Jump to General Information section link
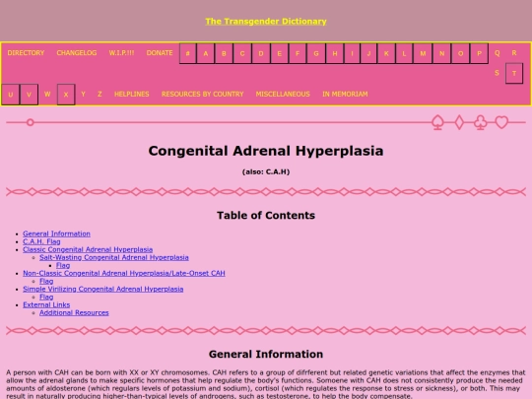The width and height of the screenshot is (532, 399). tap(57, 233)
